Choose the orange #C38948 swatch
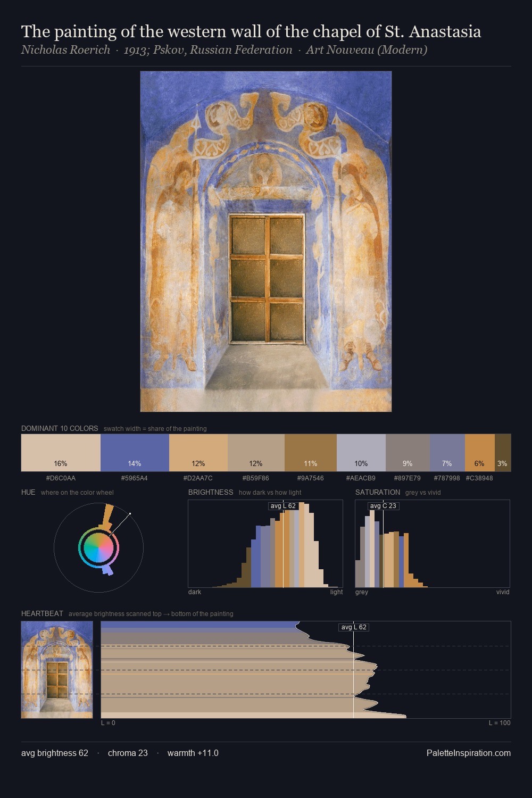The height and width of the screenshot is (798, 532). tap(480, 453)
